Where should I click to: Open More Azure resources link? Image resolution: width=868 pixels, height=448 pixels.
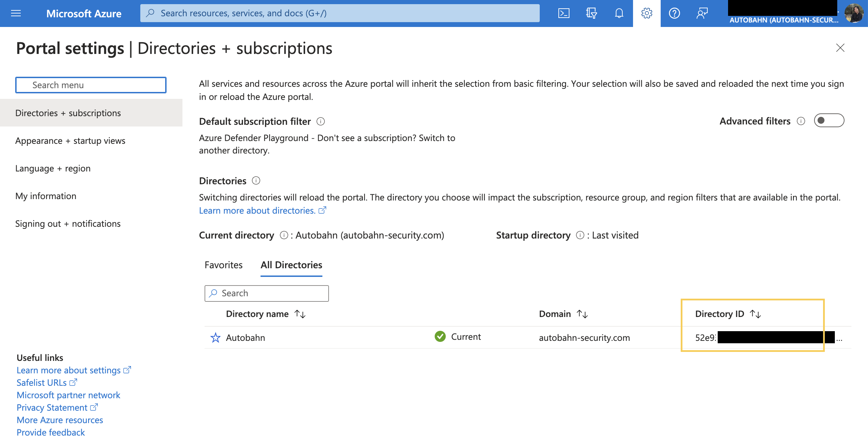(x=60, y=420)
